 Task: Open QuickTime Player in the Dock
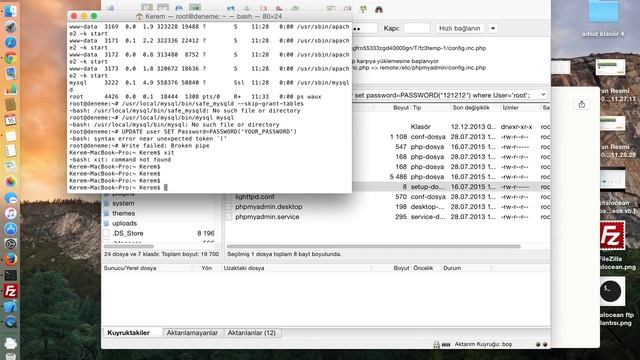pyautogui.click(x=10, y=322)
